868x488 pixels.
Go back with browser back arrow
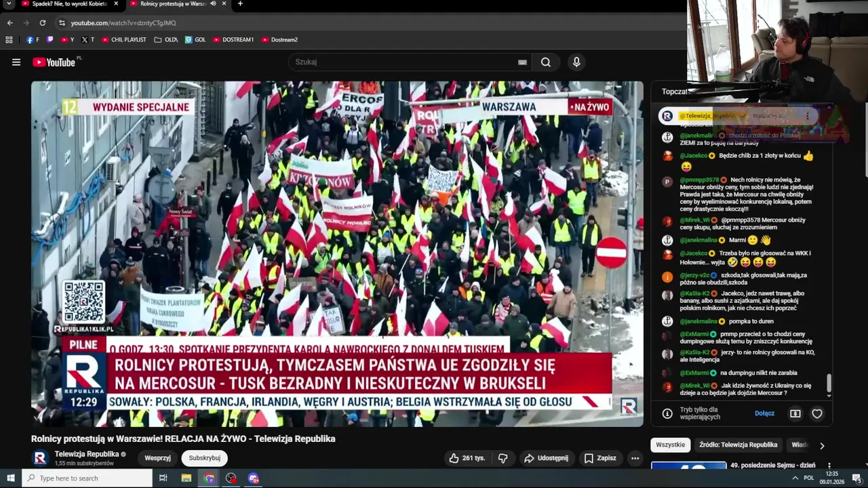pyautogui.click(x=9, y=23)
